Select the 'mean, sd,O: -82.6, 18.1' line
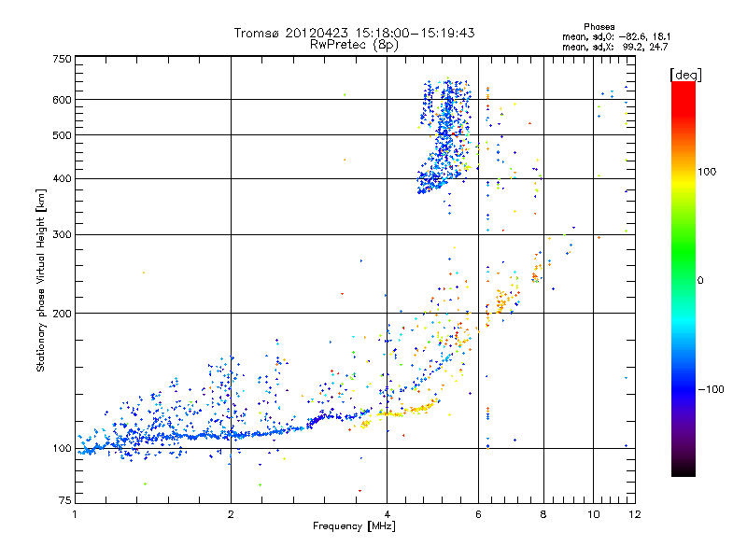747x560 pixels. point(616,36)
